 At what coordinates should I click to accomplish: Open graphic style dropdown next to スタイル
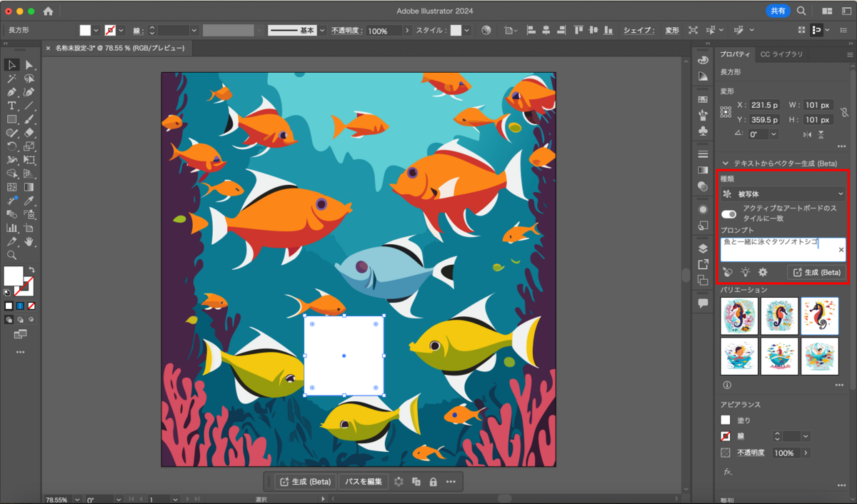click(x=467, y=31)
